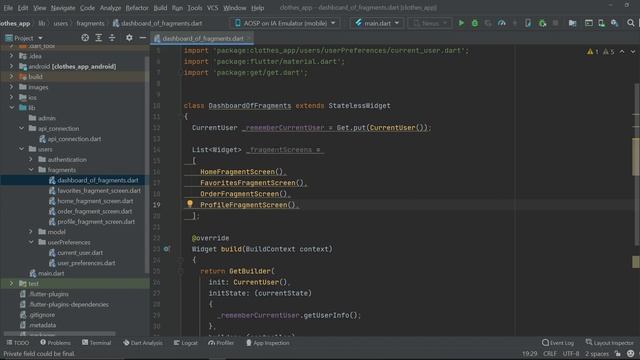Screen dimensions: 640x360
Task: Click the read-only lock icon in status bar
Action: pyautogui.click(x=618, y=353)
